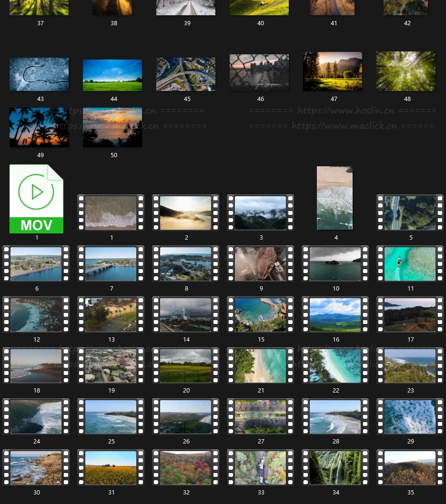Open video 13 with palm trees and courts
446x504 pixels.
[x=111, y=314]
